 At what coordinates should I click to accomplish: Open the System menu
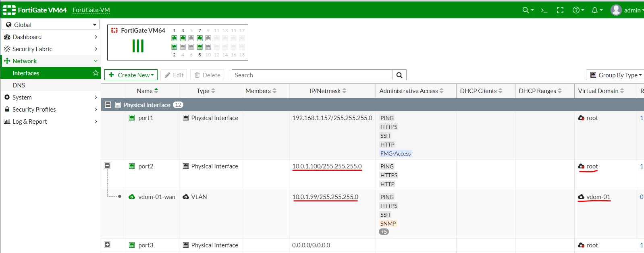pyautogui.click(x=50, y=97)
